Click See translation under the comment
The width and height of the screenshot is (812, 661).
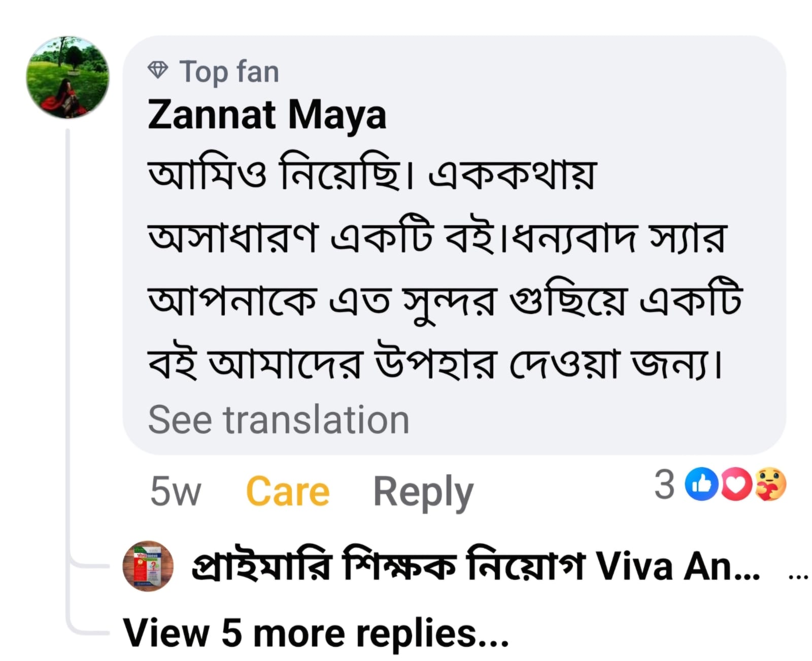(x=279, y=420)
